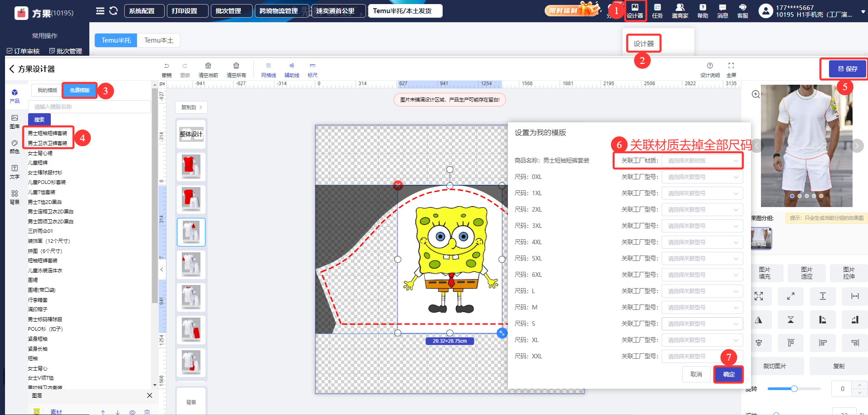Image resolution: width=868 pixels, height=415 pixels.
Task: Select the 颜色 color sidebar icon
Action: point(15,147)
